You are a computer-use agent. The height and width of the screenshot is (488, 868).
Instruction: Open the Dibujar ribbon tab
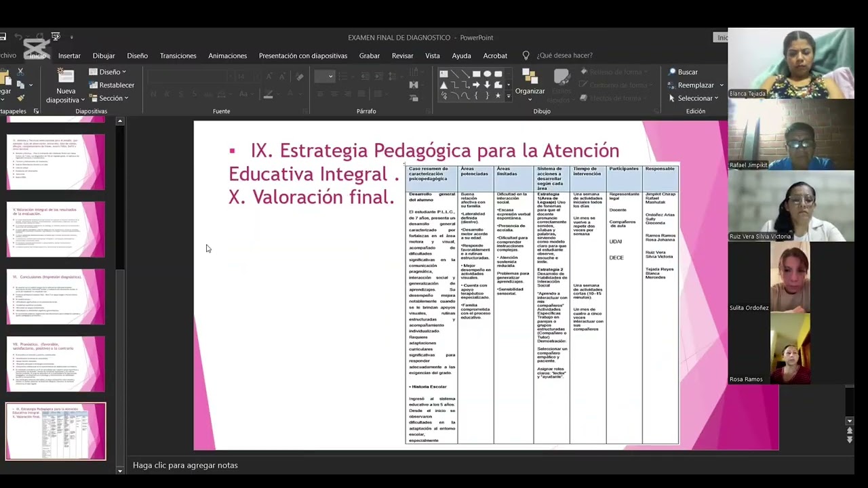click(104, 56)
